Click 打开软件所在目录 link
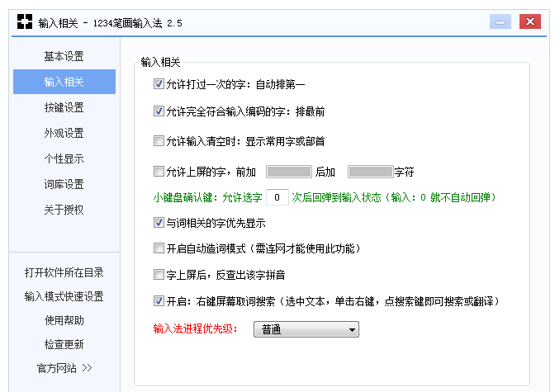Screen dimensions: 555x392 (64, 272)
